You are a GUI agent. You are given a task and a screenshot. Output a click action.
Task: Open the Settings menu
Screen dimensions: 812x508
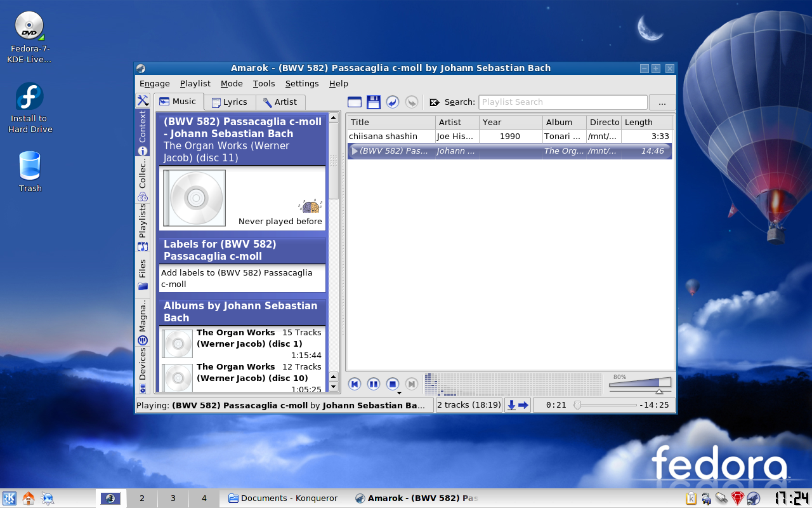(302, 83)
